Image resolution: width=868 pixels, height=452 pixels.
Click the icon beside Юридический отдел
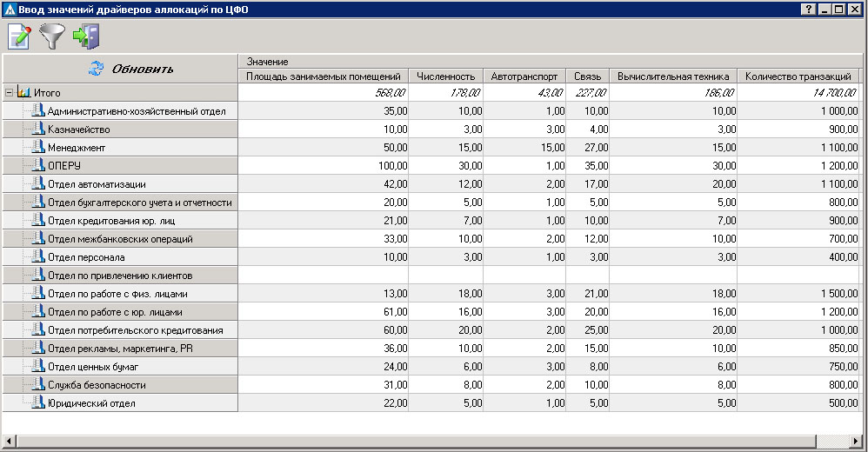[x=37, y=402]
